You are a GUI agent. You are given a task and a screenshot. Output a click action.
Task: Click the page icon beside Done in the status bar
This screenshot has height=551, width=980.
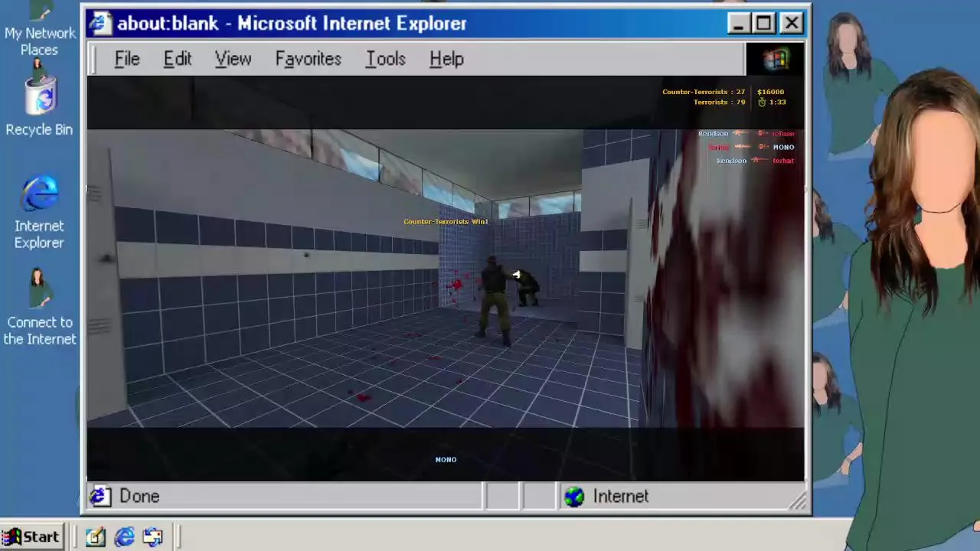(100, 497)
